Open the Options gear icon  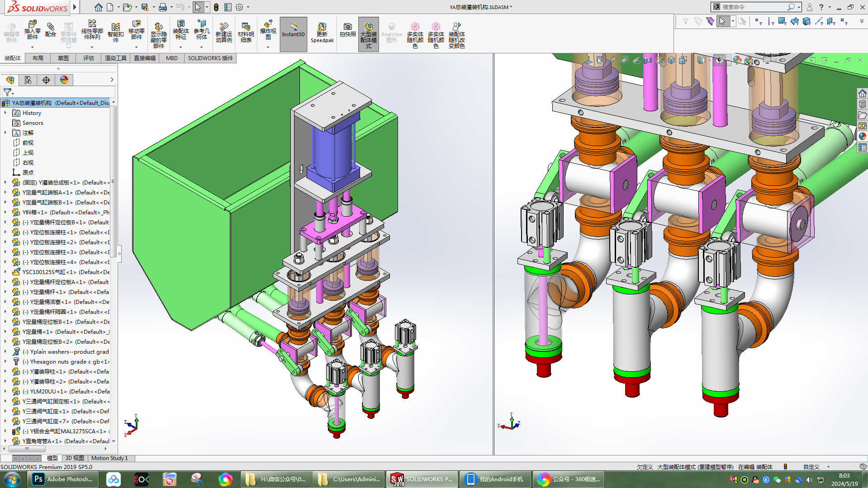click(239, 7)
